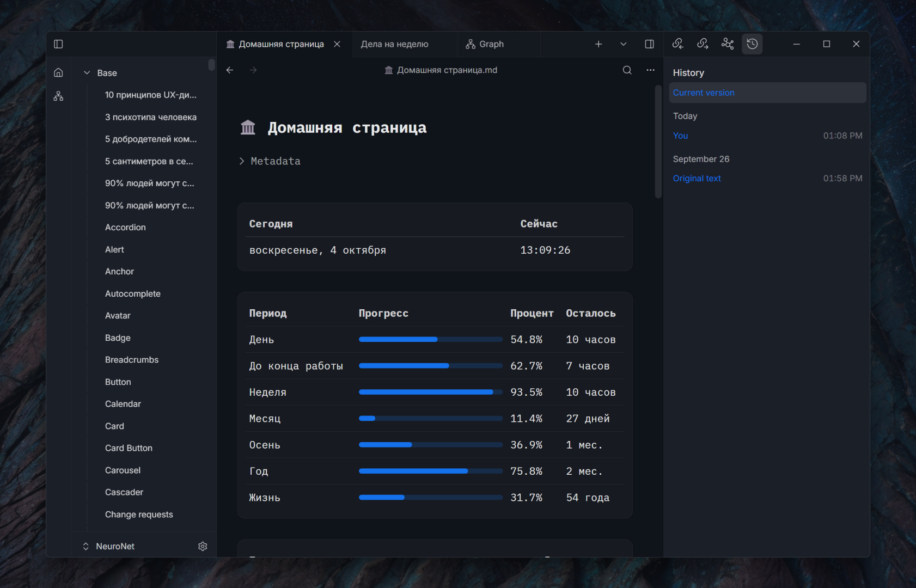The width and height of the screenshot is (916, 588).
Task: Open the NeuroNet vault switcher
Action: click(108, 546)
